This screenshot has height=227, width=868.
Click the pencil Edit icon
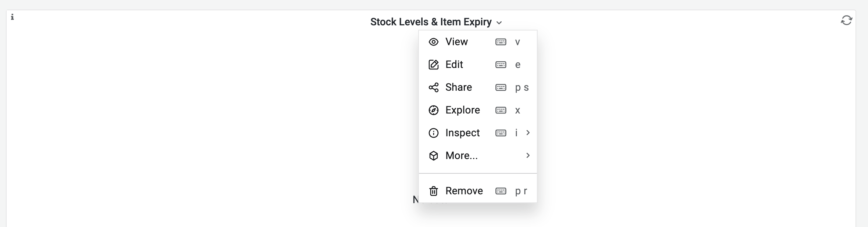(434, 65)
